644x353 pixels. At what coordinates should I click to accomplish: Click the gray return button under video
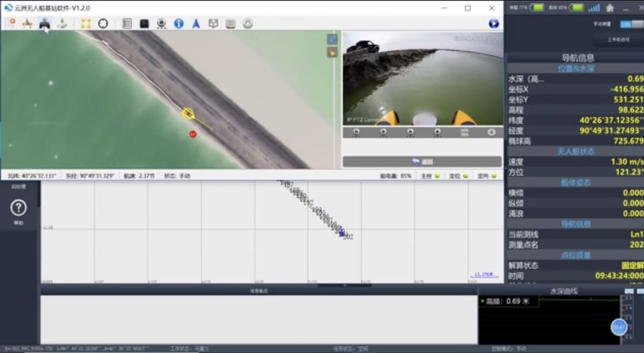click(x=422, y=162)
